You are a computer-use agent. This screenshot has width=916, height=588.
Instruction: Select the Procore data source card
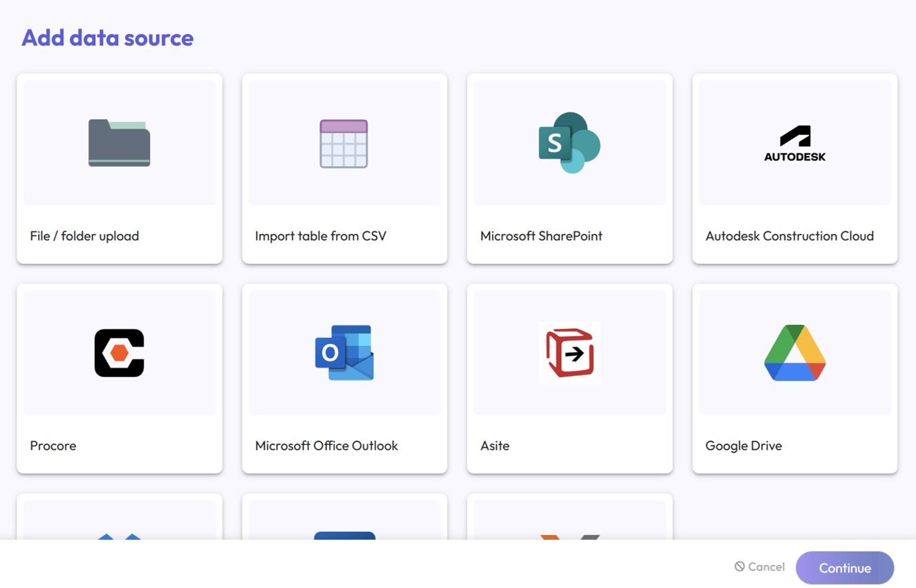pyautogui.click(x=119, y=378)
